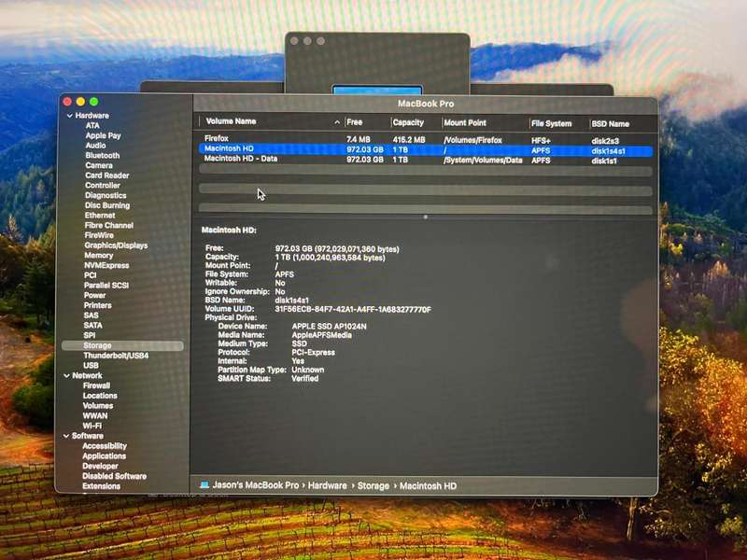Select Developer under Software
Viewport: 747px width, 560px height.
[x=100, y=466]
